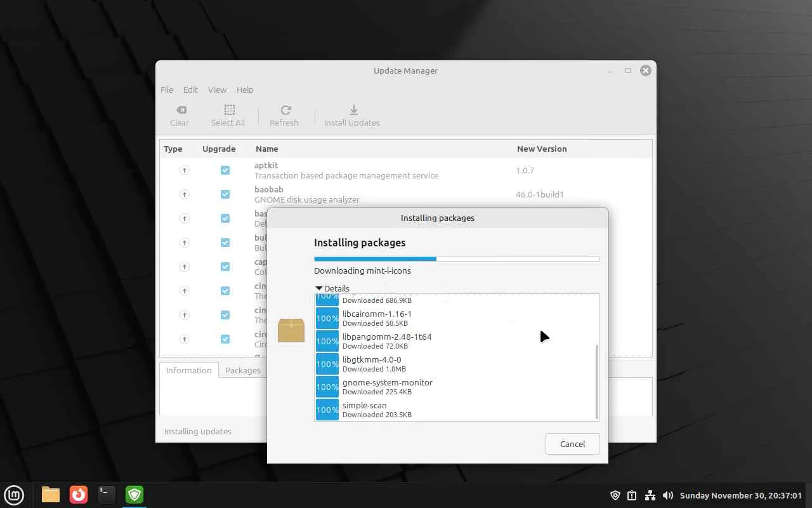This screenshot has width=812, height=508.
Task: Click the Update Manager shield in the panel
Action: [134, 495]
